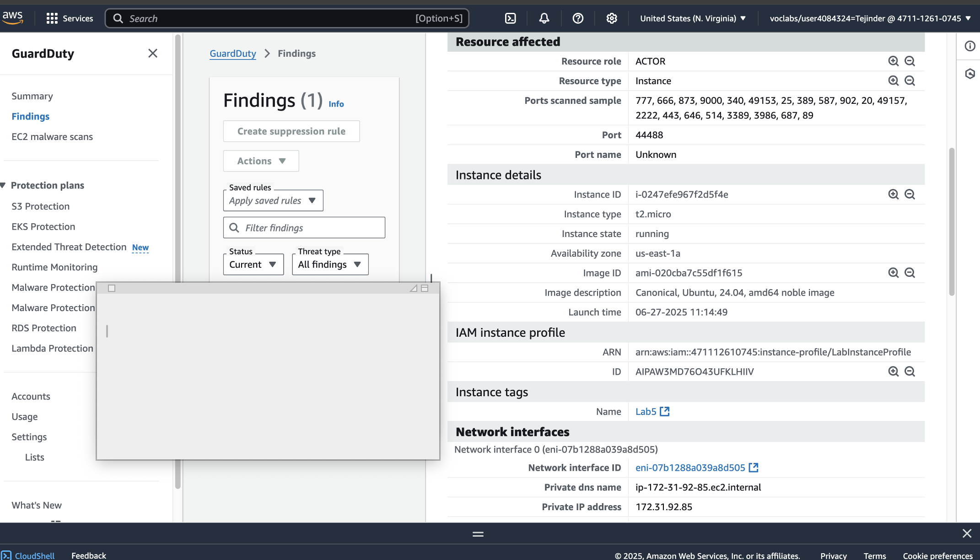Viewport: 980px width, 560px height.
Task: Zoom out filter on Resource type Instance
Action: point(910,81)
